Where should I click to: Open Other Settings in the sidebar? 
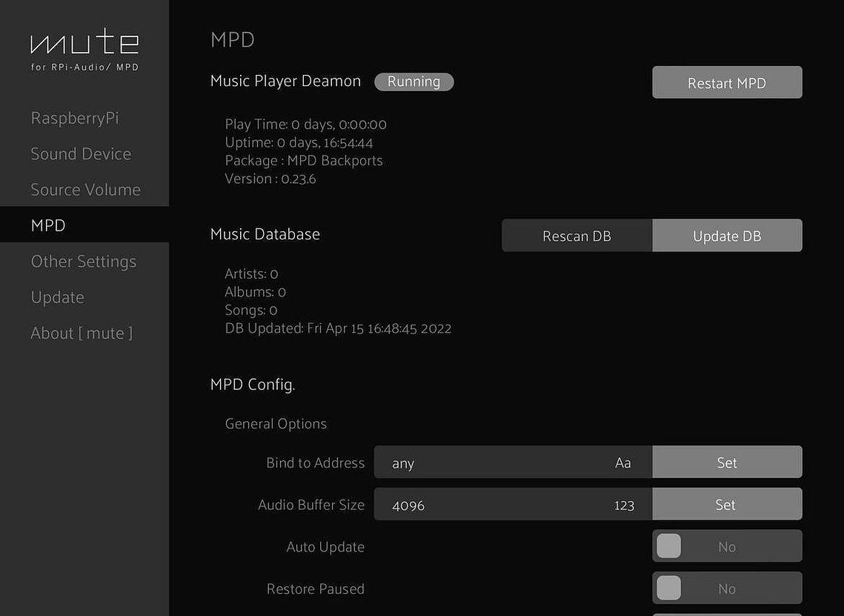(x=84, y=261)
